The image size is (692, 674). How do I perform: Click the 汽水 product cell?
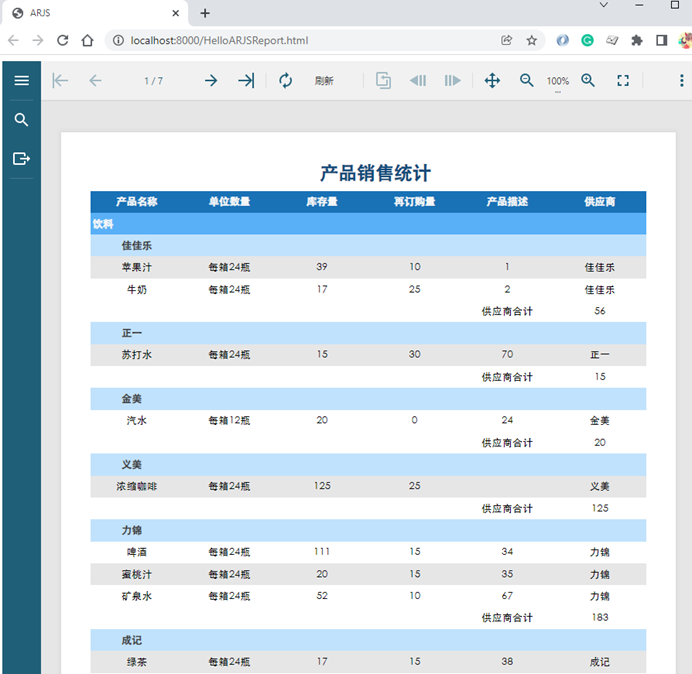pyautogui.click(x=137, y=420)
